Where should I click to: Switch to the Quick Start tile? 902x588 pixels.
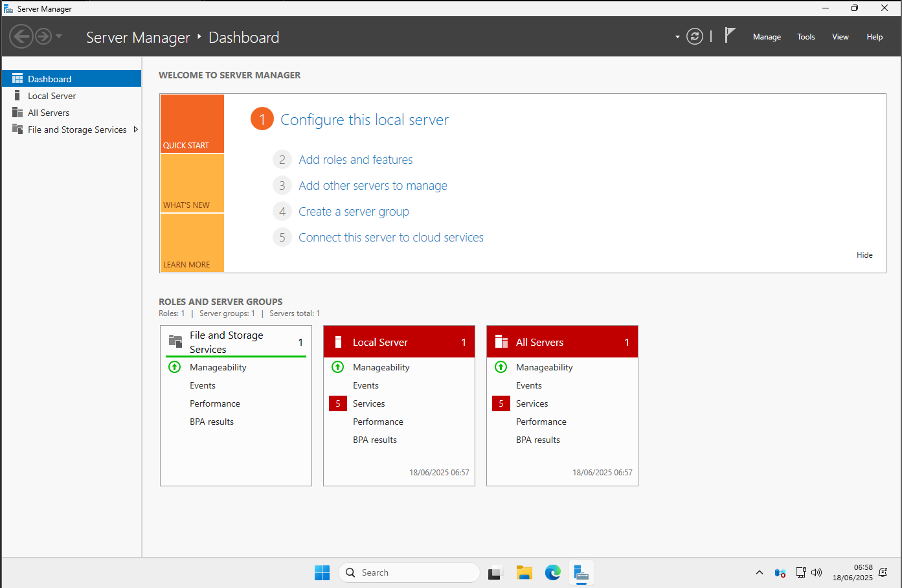click(192, 124)
